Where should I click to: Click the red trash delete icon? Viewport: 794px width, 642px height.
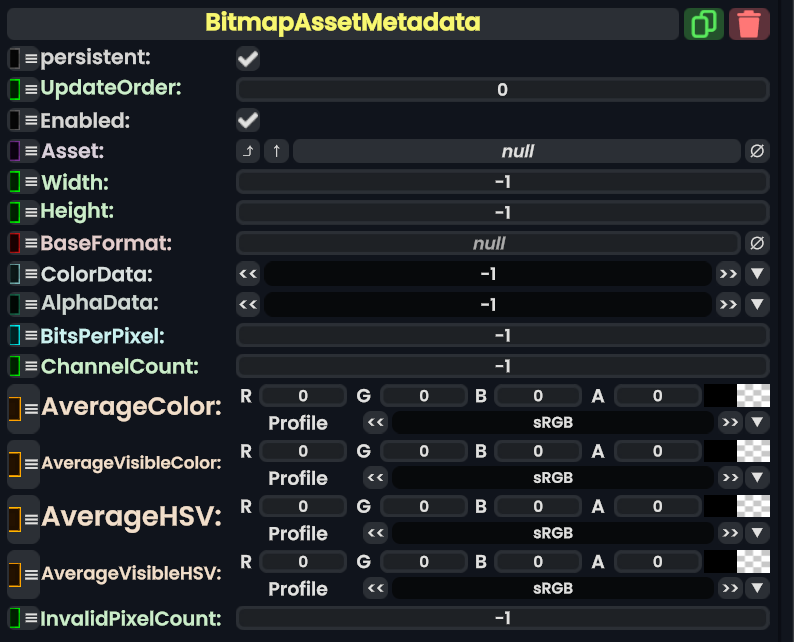[x=749, y=23]
